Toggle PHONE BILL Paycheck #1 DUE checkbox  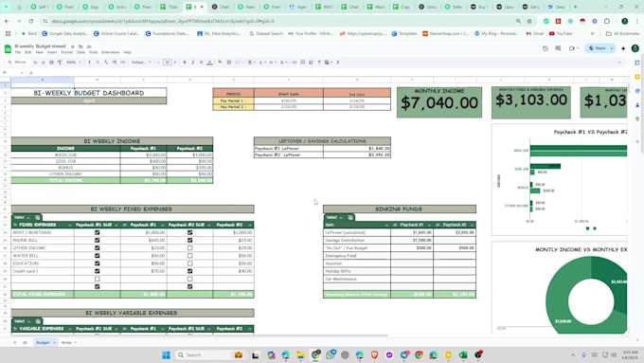pyautogui.click(x=97, y=240)
